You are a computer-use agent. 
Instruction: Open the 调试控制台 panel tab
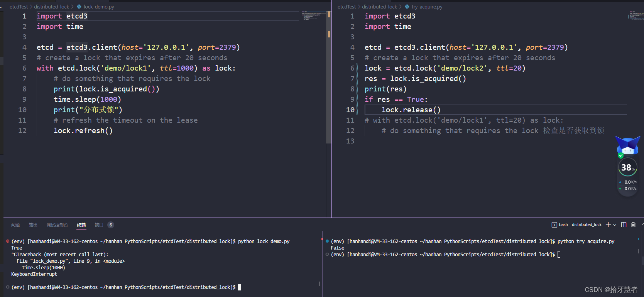point(57,225)
